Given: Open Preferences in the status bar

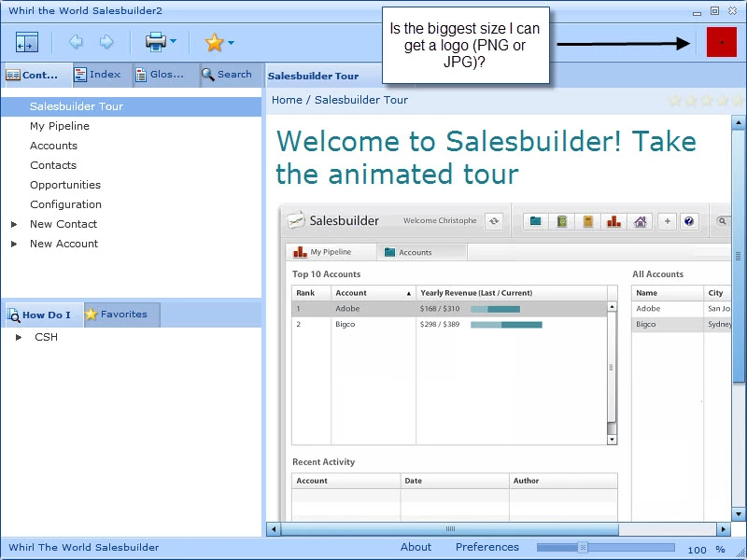Looking at the screenshot, I should [x=486, y=547].
